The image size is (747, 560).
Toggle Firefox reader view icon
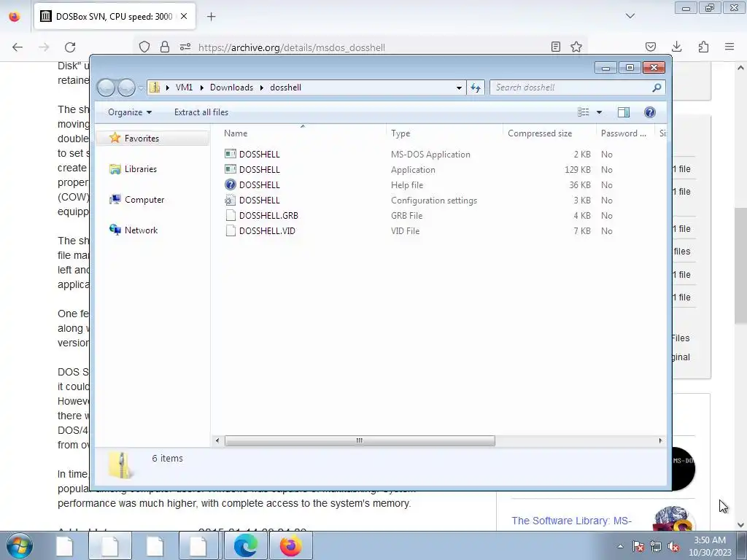click(x=555, y=47)
